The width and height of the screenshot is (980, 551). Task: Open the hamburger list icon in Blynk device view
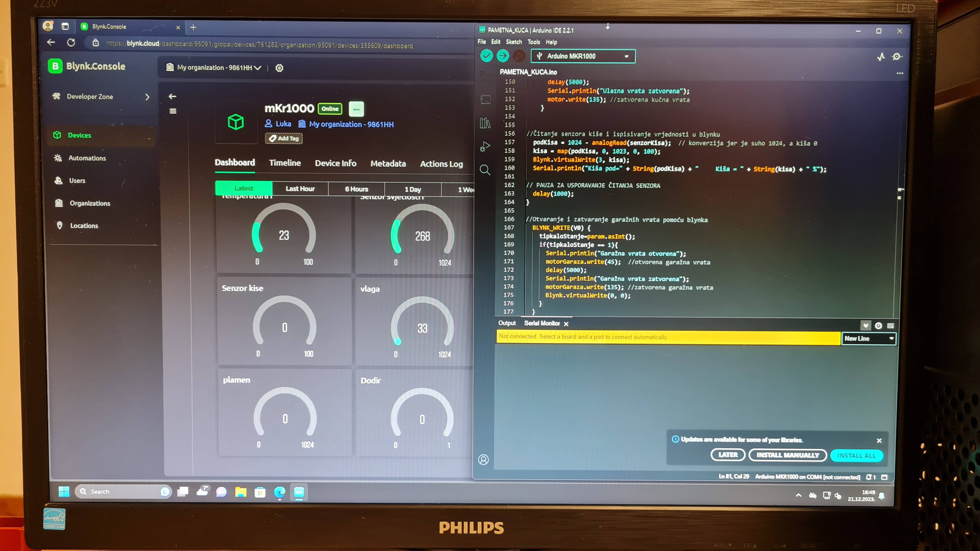[173, 111]
